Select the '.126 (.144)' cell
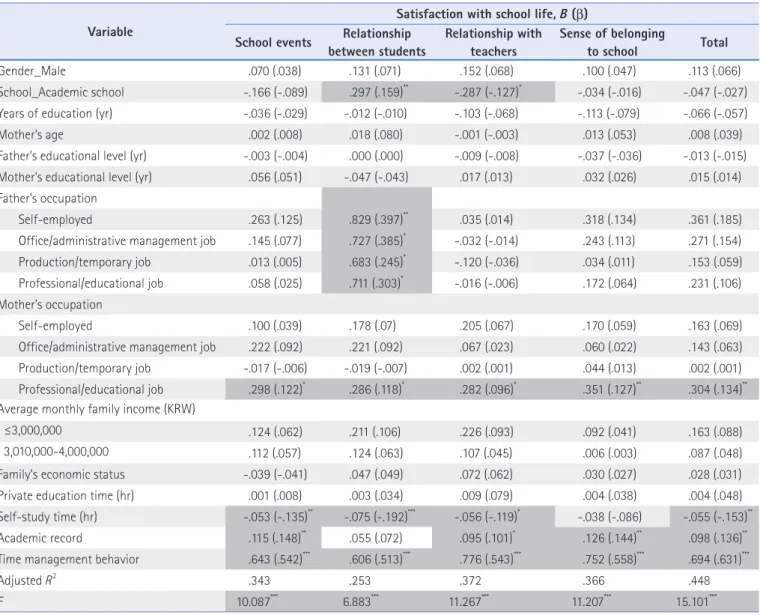760x615 pixels. coord(612,538)
